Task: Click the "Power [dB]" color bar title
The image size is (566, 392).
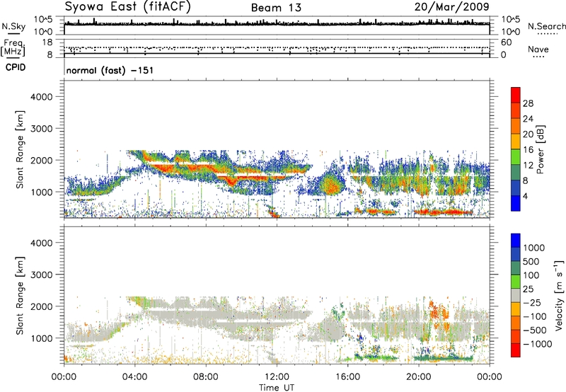Action: (x=541, y=149)
